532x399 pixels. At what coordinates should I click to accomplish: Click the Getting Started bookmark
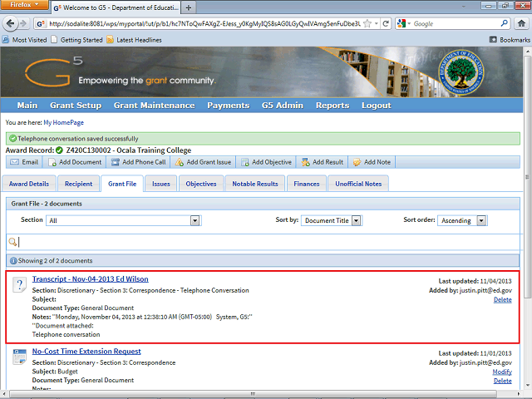(76, 40)
